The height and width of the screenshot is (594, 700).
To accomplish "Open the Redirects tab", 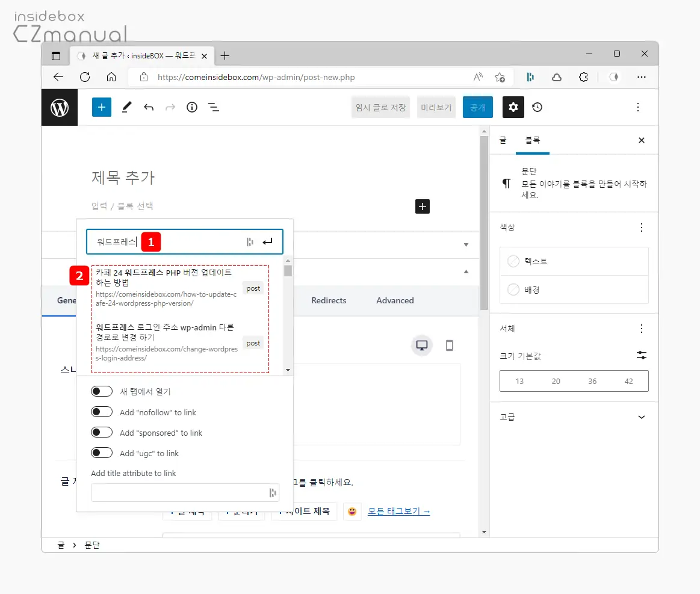I will point(329,300).
